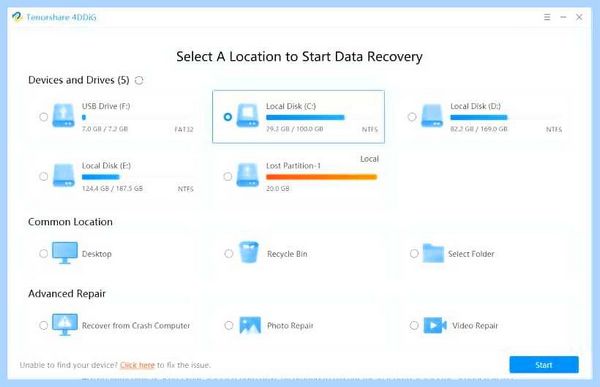This screenshot has height=387, width=600.
Task: Click the 'Desktop' label text
Action: (97, 254)
